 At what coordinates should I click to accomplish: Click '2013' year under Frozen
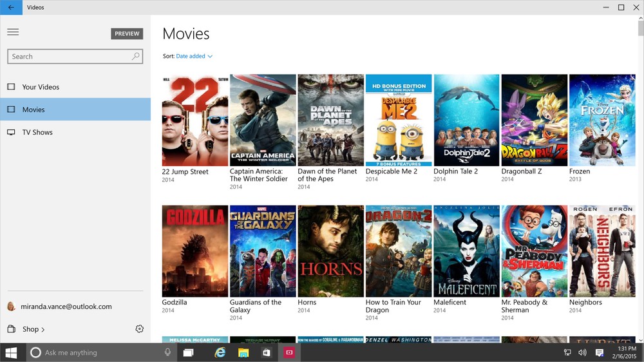click(x=575, y=179)
